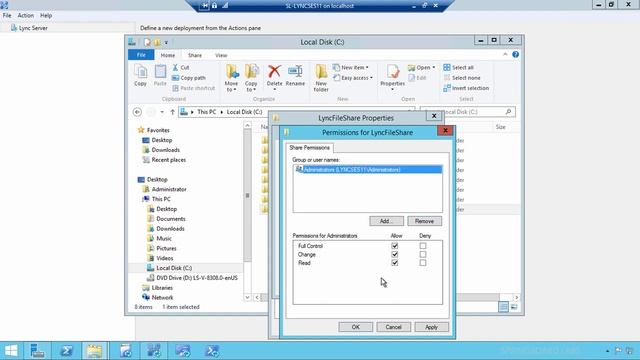Open the Help menu

pos(46,16)
